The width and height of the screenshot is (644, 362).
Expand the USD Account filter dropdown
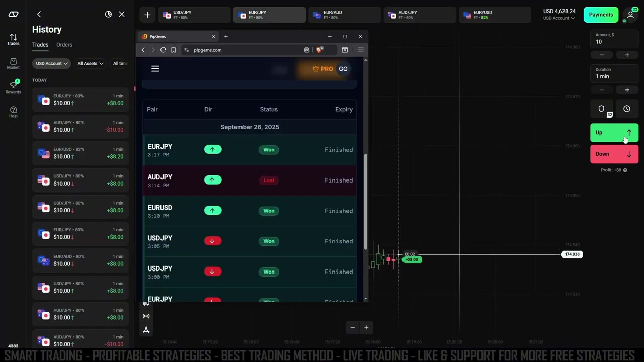pyautogui.click(x=51, y=63)
